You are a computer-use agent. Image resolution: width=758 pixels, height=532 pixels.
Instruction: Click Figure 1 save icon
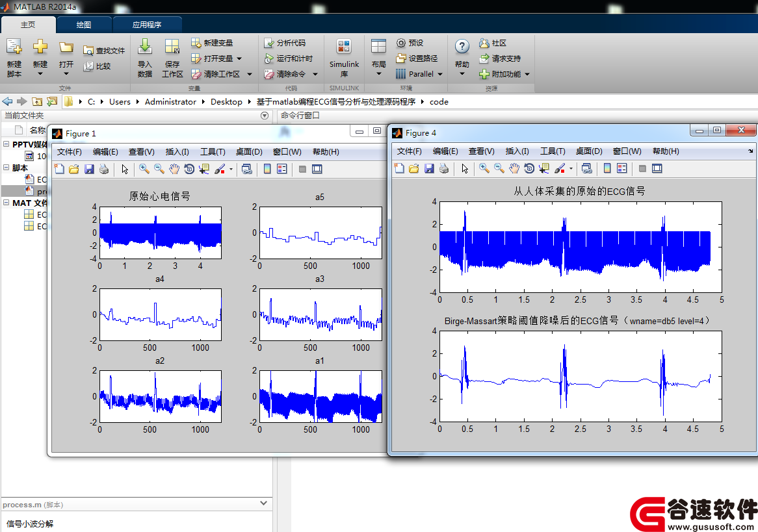(x=89, y=169)
